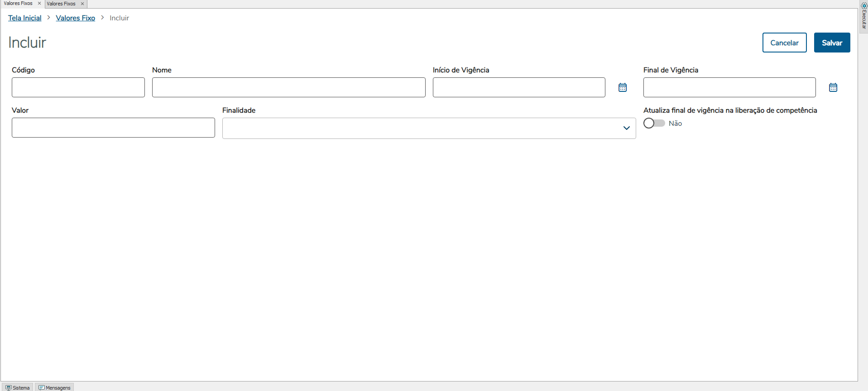Screen dimensions: 868x391
Task: Open the Sistema panel at the bottom
Action: pos(18,387)
